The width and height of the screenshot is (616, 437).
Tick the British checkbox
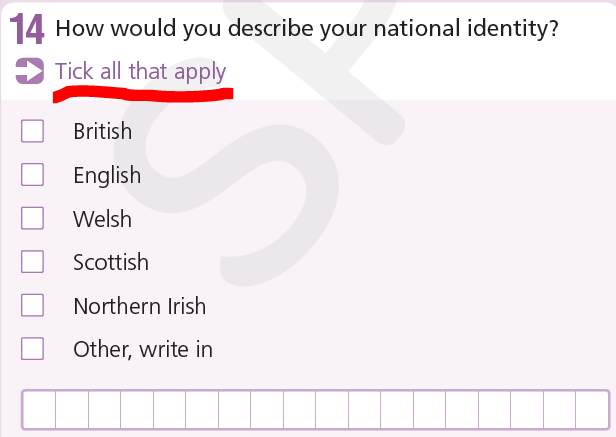point(32,131)
